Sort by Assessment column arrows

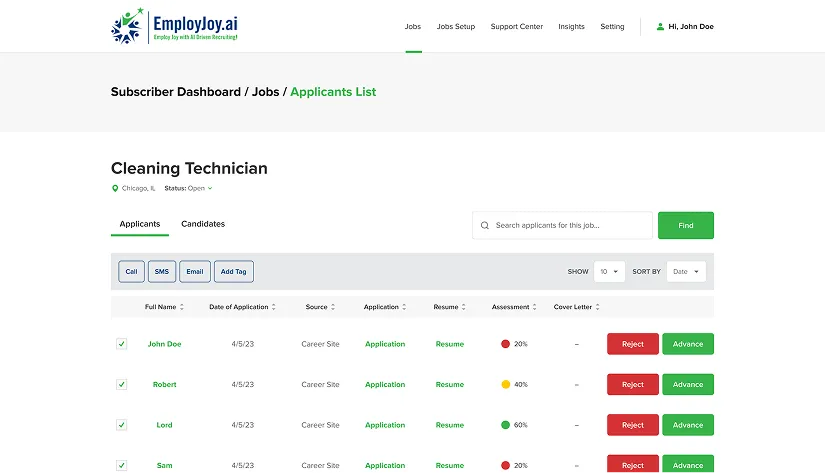[x=535, y=307]
